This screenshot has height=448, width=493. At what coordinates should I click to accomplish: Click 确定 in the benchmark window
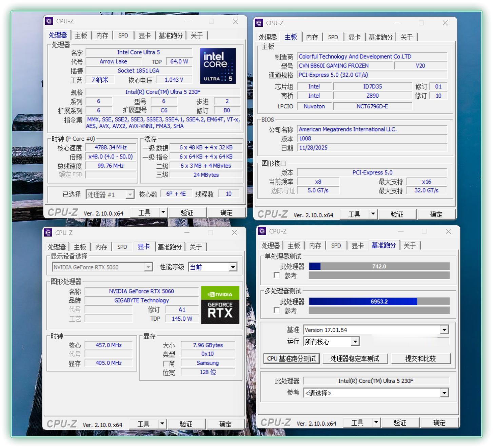tap(439, 423)
